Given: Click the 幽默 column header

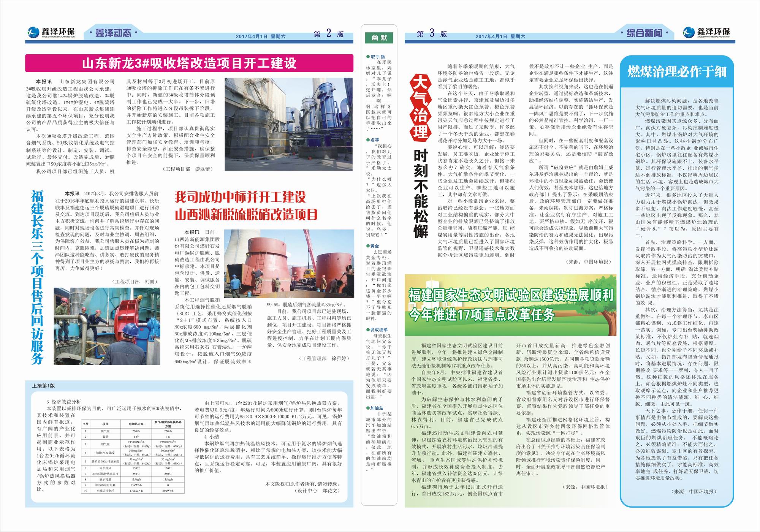Looking at the screenshot, I should (379, 38).
